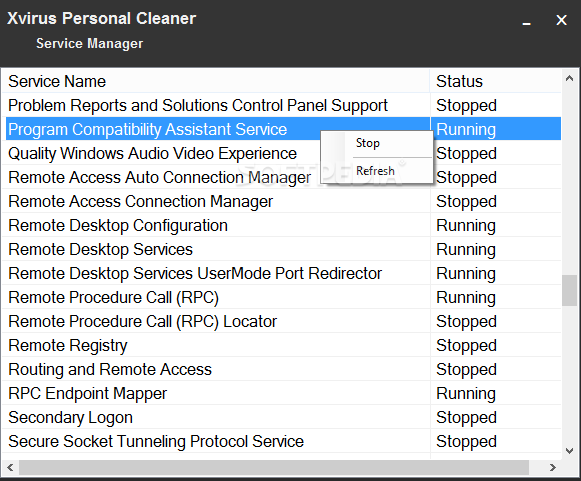Viewport: 581px width, 481px height.
Task: Click the scroll up arrow
Action: 570,78
